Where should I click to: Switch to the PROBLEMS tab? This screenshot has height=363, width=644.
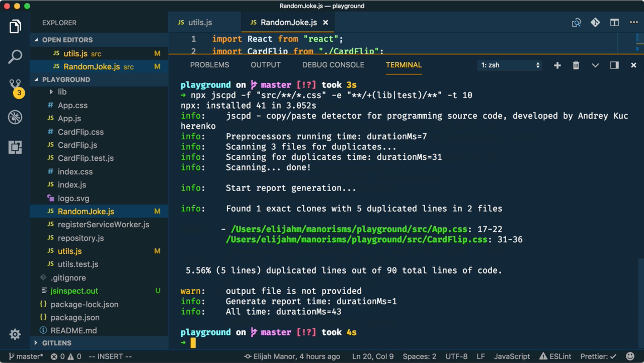210,65
